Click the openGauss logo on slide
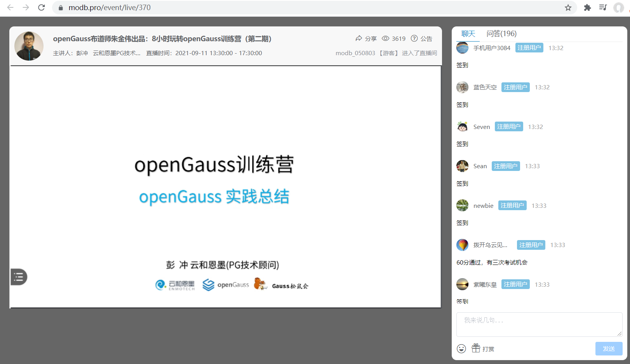Image resolution: width=630 pixels, height=364 pixels. tap(226, 285)
